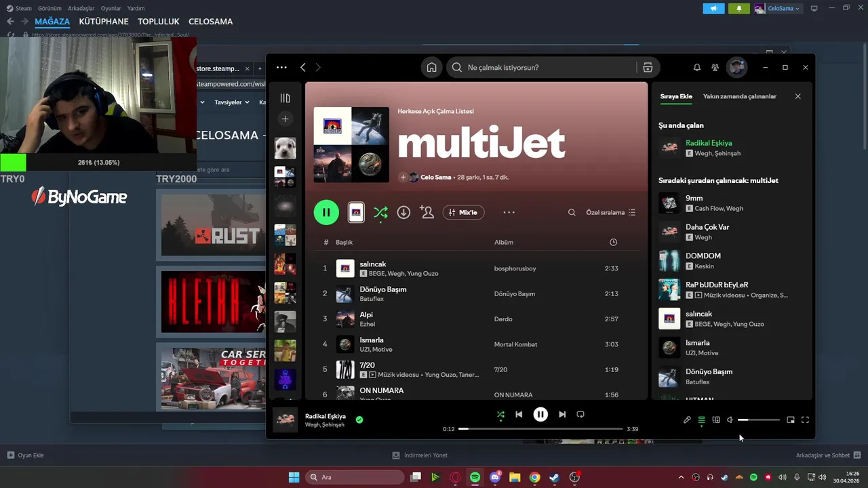Go back with Spotify back arrow
The image size is (868, 488).
tap(303, 68)
